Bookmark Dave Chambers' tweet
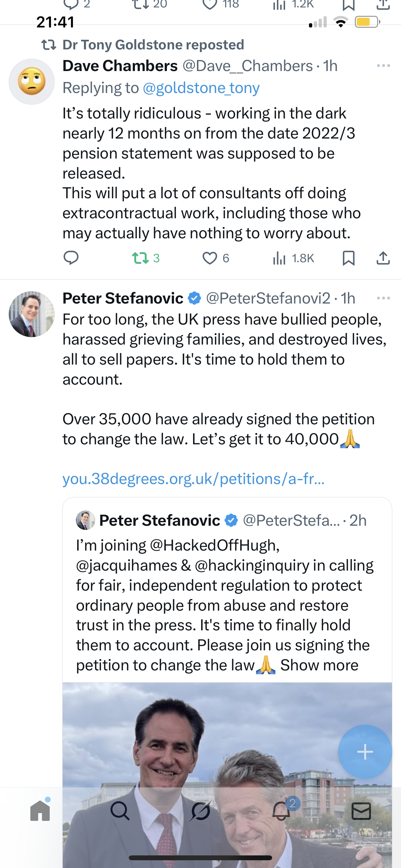The height and width of the screenshot is (868, 401). coord(348,258)
